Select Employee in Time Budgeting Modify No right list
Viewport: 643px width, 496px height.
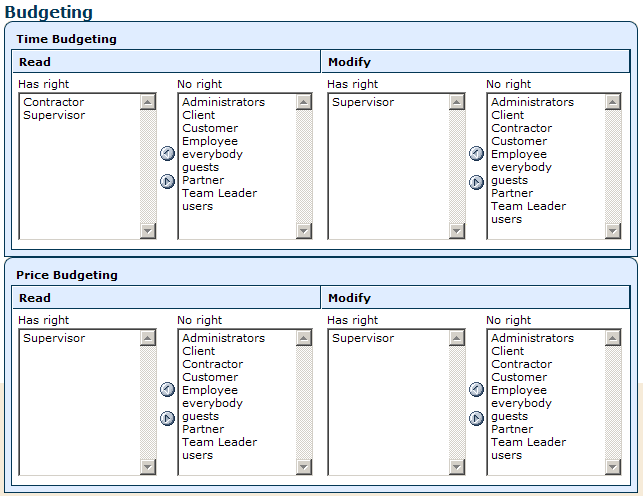(519, 154)
